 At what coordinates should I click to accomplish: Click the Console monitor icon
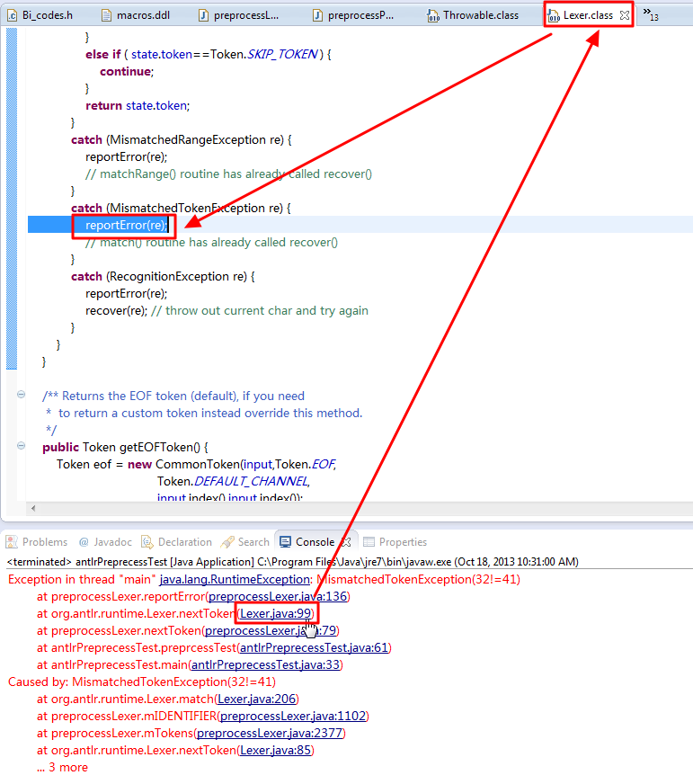tap(286, 542)
